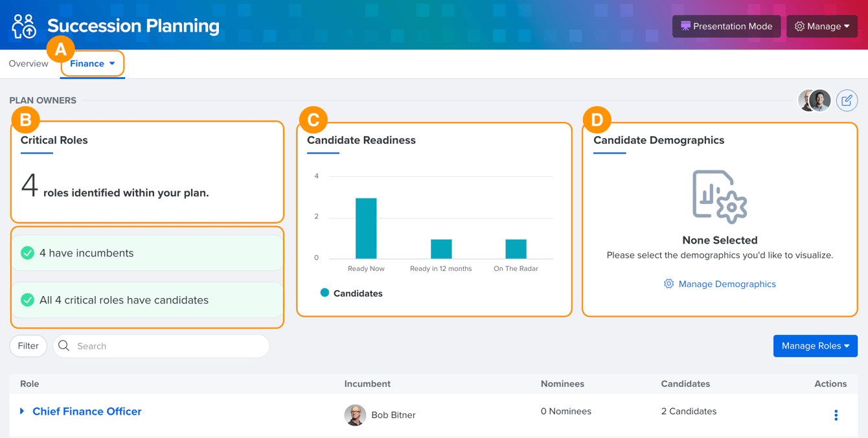Image resolution: width=868 pixels, height=438 pixels.
Task: Click the gear icon beside Manage Demographics
Action: tap(668, 284)
